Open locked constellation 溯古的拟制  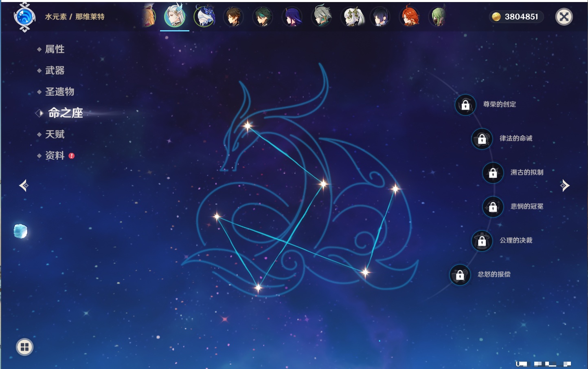point(493,172)
